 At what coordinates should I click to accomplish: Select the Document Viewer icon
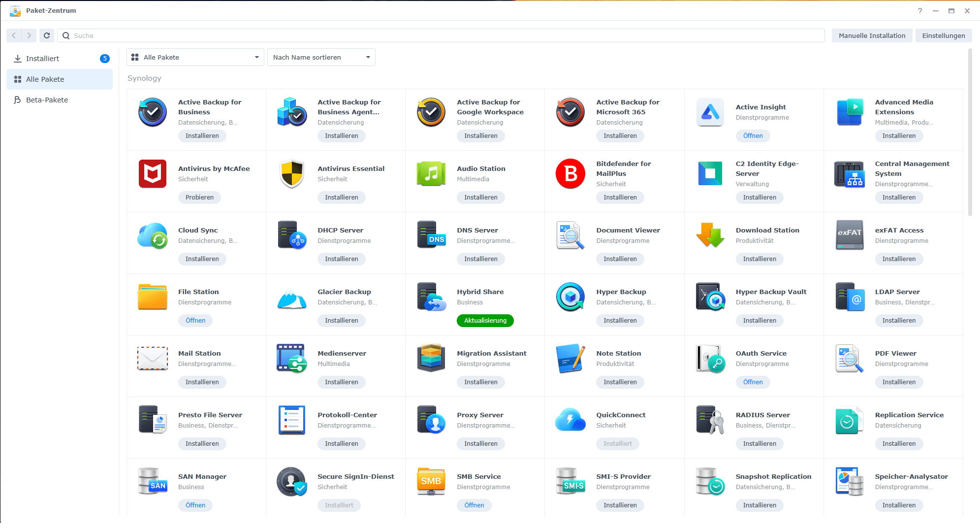pyautogui.click(x=570, y=235)
